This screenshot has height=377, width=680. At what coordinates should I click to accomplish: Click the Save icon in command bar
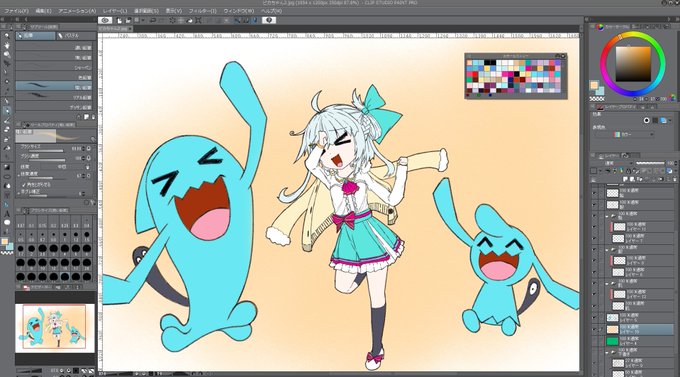(x=137, y=20)
